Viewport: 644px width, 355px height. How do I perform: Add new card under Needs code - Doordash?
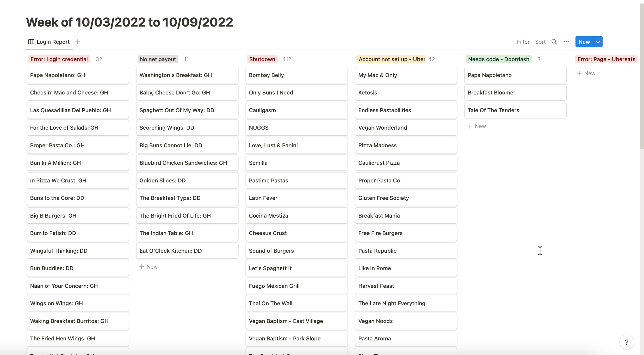(x=477, y=126)
